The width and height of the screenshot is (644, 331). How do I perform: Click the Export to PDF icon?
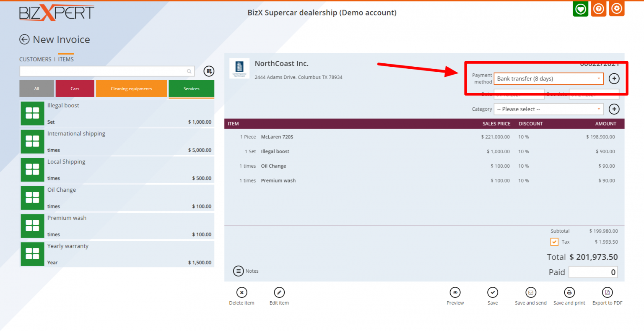point(607,292)
